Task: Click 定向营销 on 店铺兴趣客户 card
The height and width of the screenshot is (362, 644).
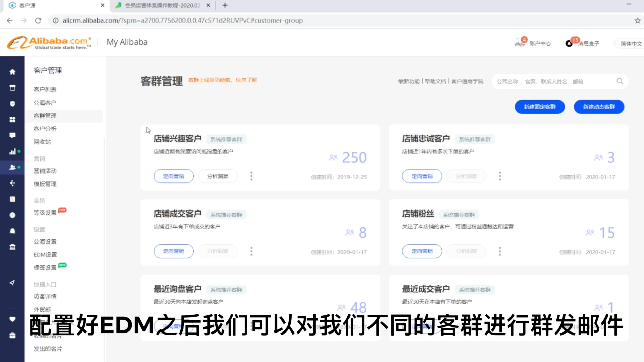Action: (173, 176)
